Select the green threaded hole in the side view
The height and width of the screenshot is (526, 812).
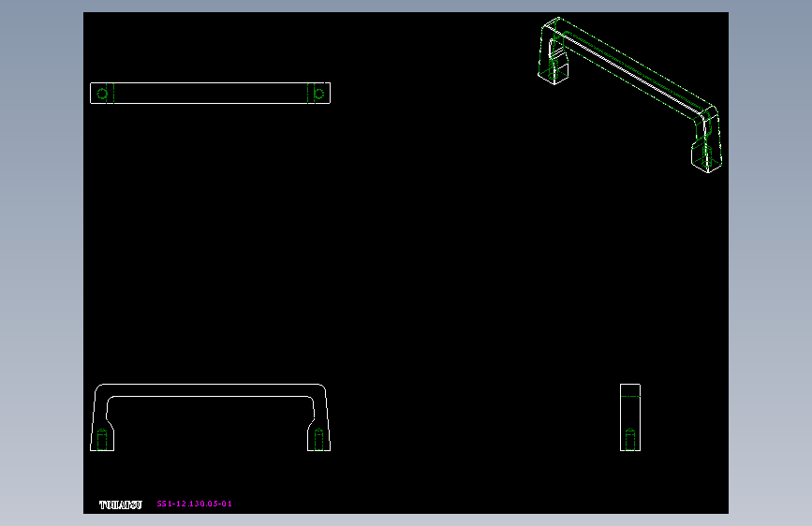(x=630, y=439)
